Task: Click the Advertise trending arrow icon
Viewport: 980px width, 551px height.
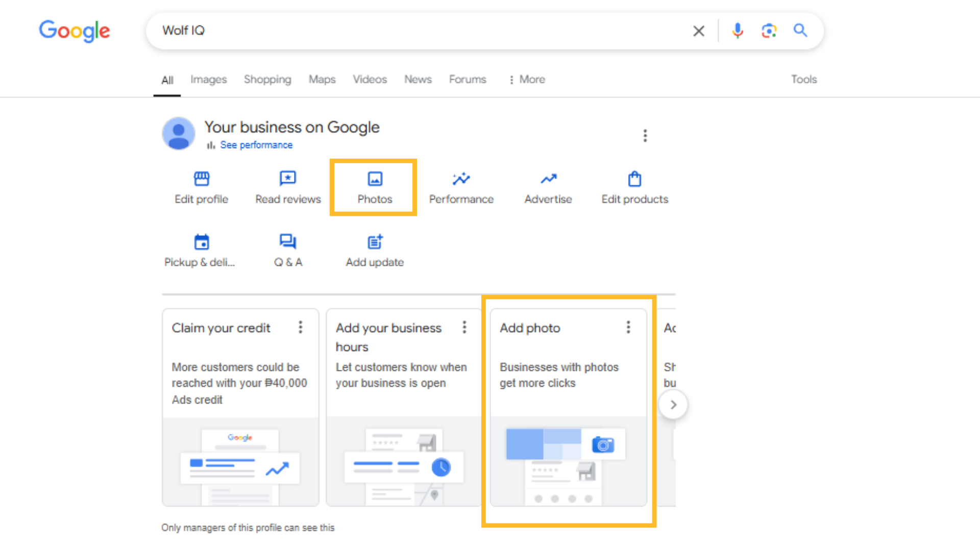Action: (x=548, y=179)
